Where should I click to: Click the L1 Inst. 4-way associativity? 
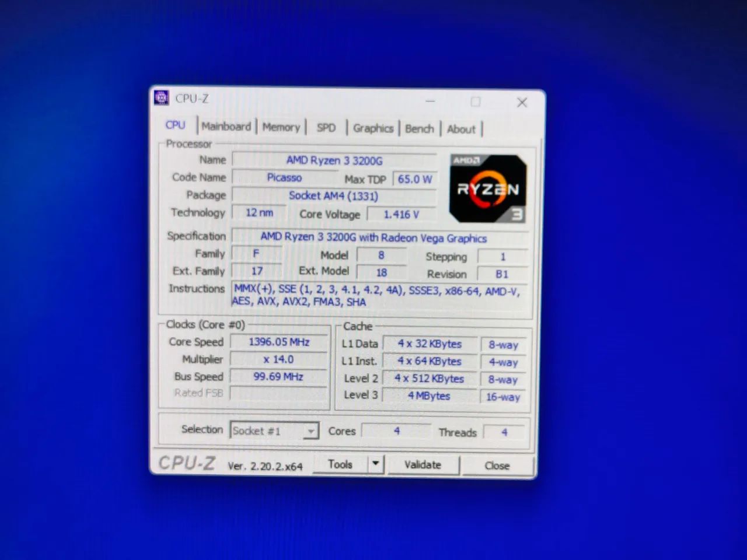pyautogui.click(x=503, y=362)
